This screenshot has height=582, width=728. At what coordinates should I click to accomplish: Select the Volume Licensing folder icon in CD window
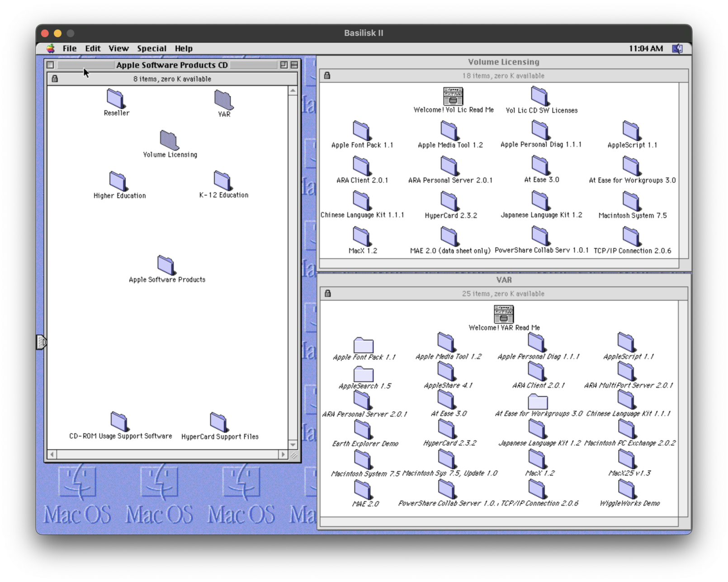(x=170, y=140)
